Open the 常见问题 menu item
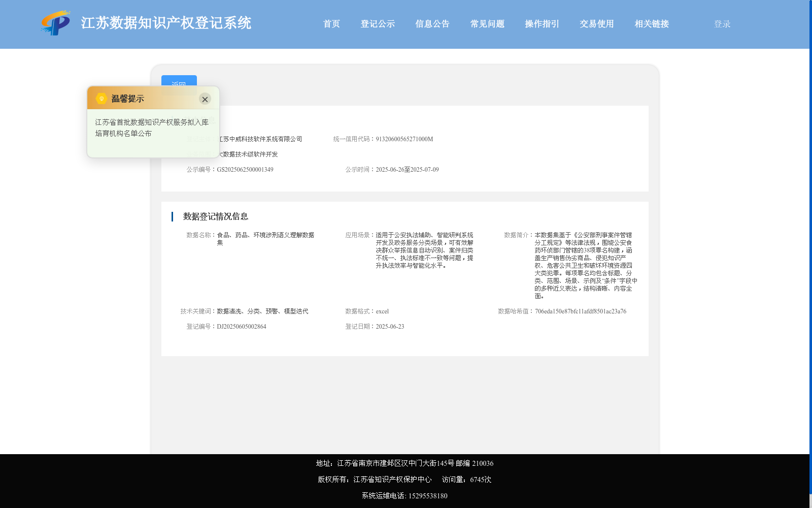The width and height of the screenshot is (812, 508). (487, 24)
